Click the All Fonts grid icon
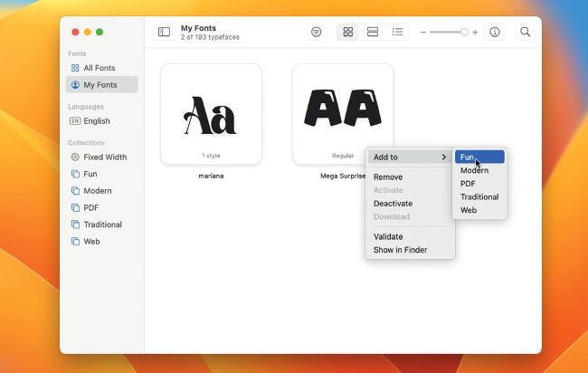This screenshot has width=588, height=373. 75,68
